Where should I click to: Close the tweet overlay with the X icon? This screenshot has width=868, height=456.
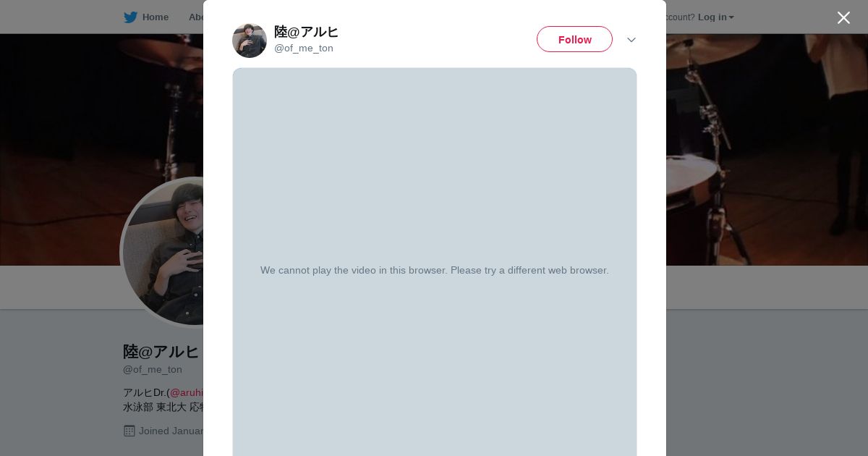843,18
